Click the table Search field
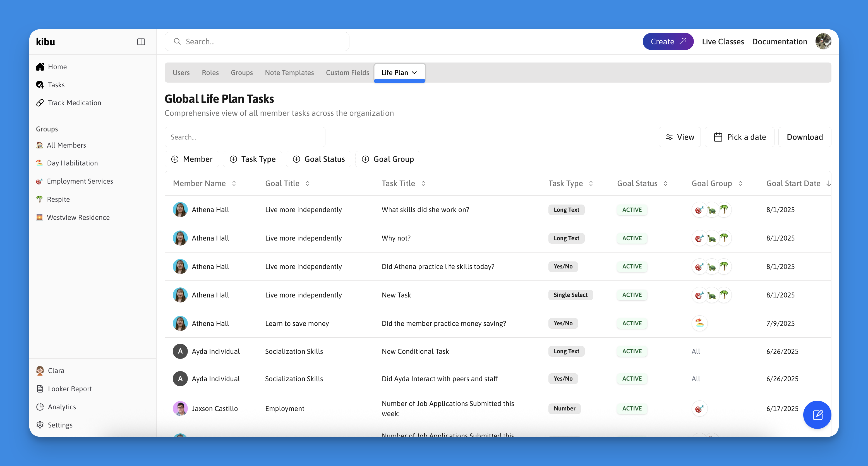 (x=244, y=137)
